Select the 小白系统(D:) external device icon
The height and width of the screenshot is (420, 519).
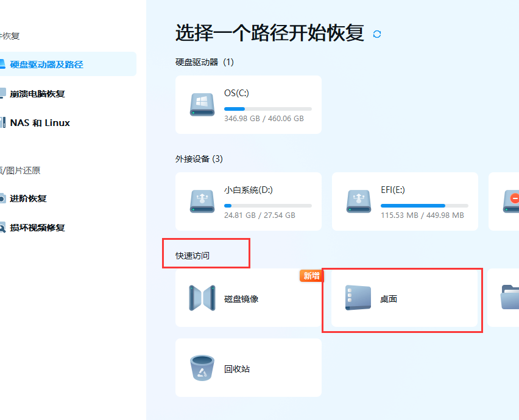point(202,201)
